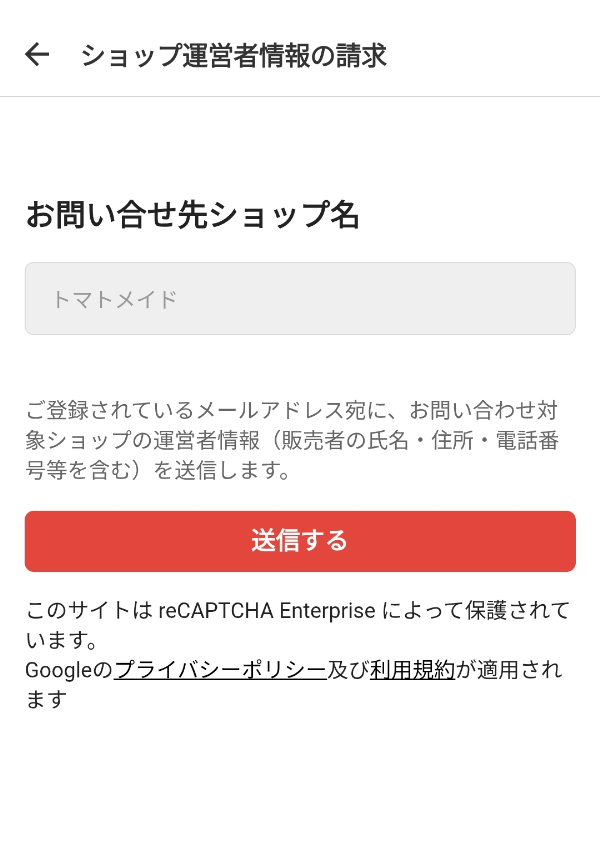
Task: Open the 利用規約 terms link
Action: [412, 670]
